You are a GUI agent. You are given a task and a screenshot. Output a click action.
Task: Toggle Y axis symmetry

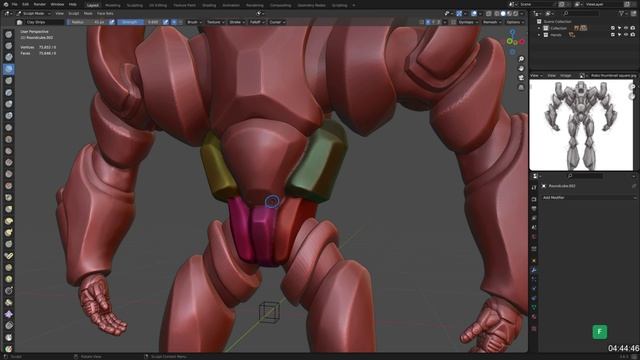(433, 22)
